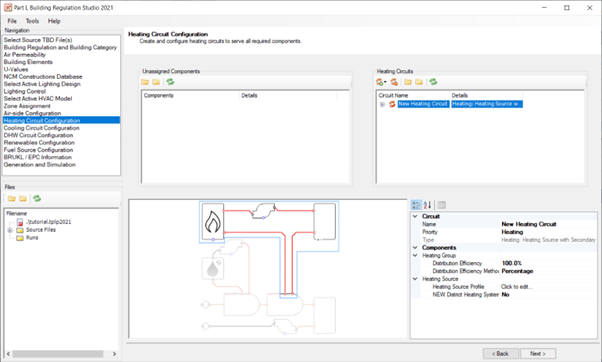Click second folder icon in Unassigned Components toolbar
Image resolution: width=602 pixels, height=362 pixels.
pos(156,82)
